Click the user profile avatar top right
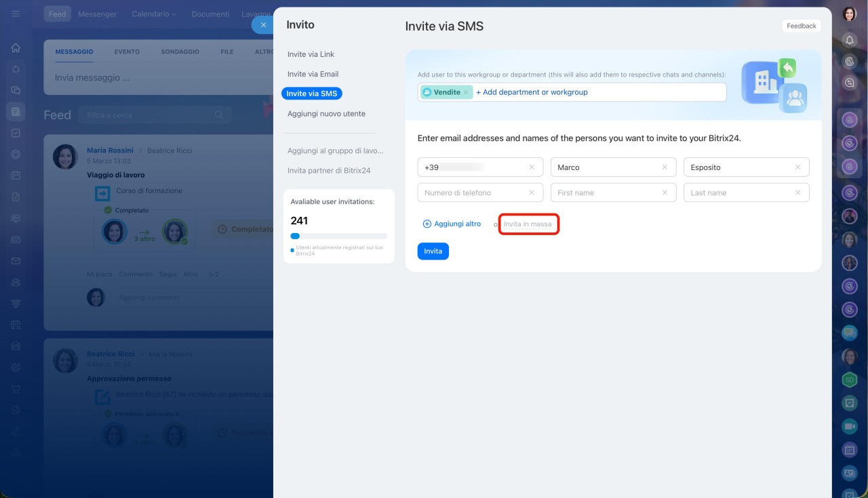The image size is (868, 498). coord(850,14)
